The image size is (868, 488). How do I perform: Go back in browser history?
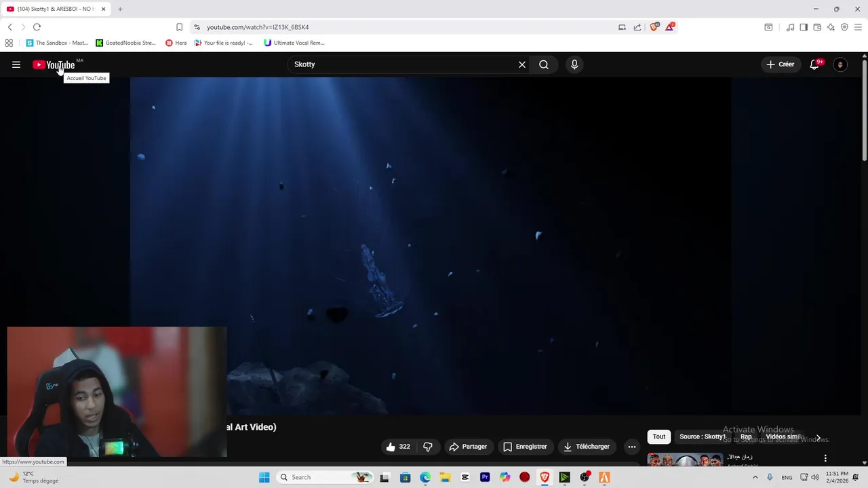click(x=9, y=27)
